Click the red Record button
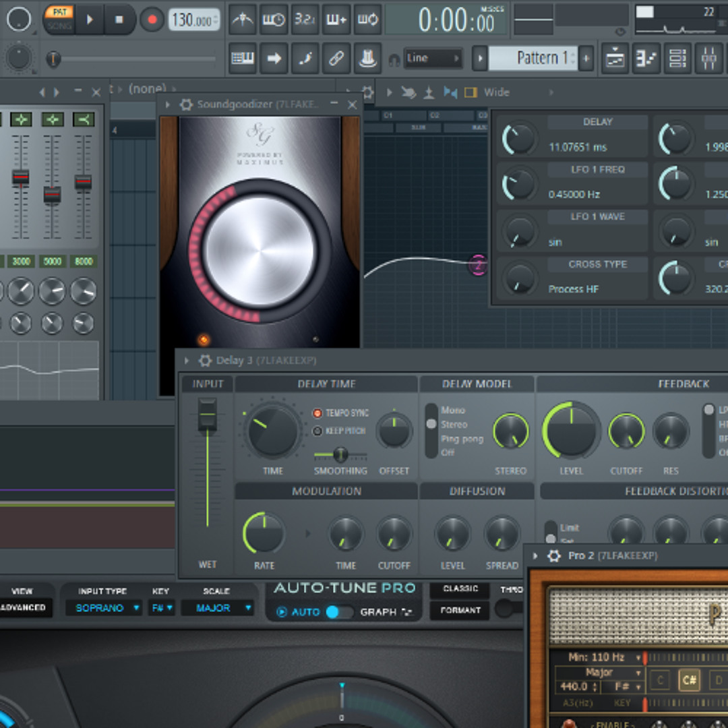Screen dimensions: 728x728 152,20
